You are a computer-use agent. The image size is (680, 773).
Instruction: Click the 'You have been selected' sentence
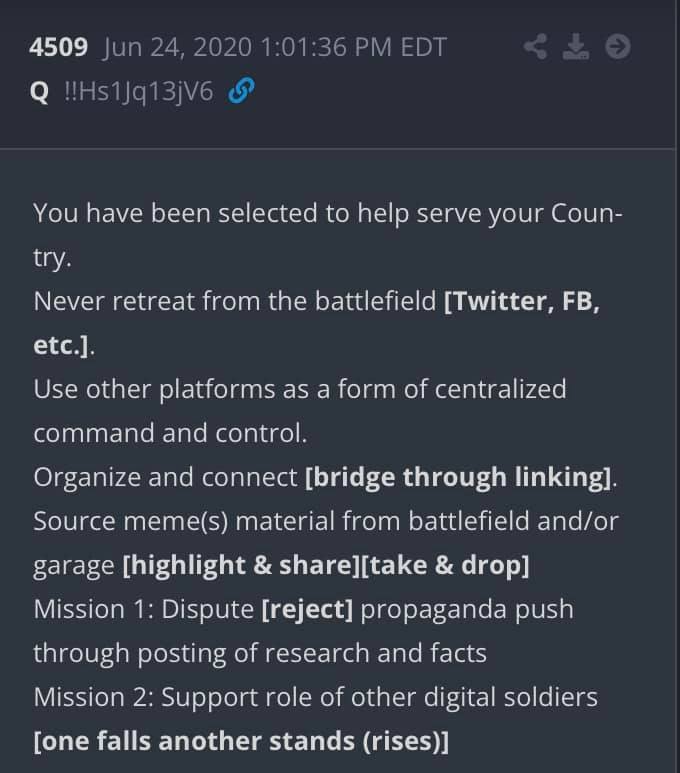pos(328,212)
